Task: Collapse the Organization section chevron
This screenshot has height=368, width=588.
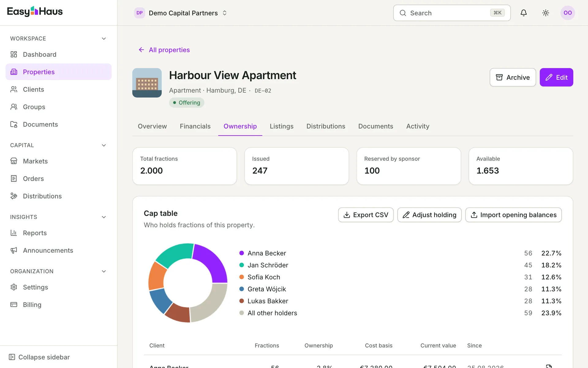Action: coord(104,271)
